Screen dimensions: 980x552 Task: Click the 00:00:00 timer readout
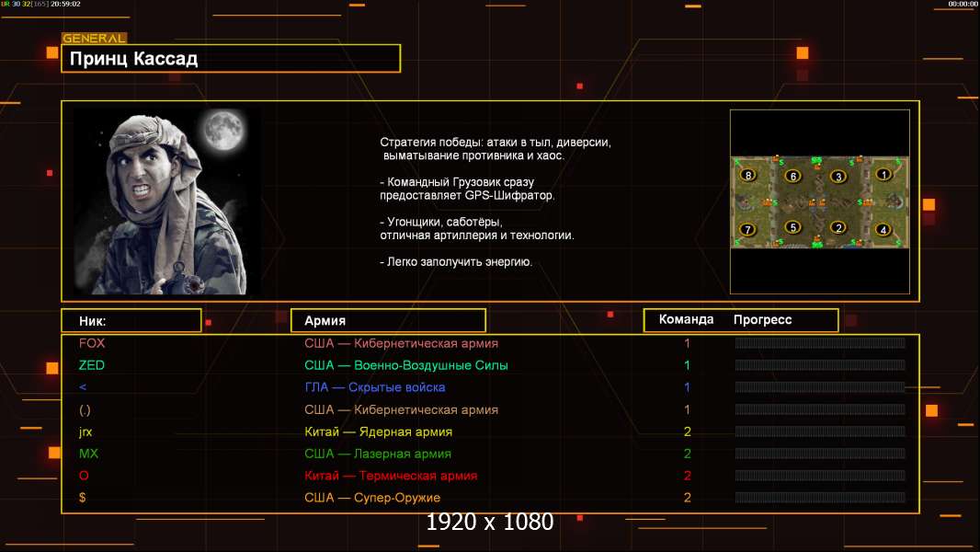tap(963, 4)
